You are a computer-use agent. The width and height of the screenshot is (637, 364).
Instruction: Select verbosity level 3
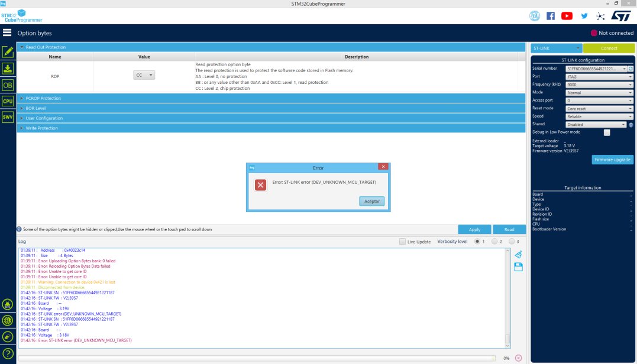pos(512,242)
